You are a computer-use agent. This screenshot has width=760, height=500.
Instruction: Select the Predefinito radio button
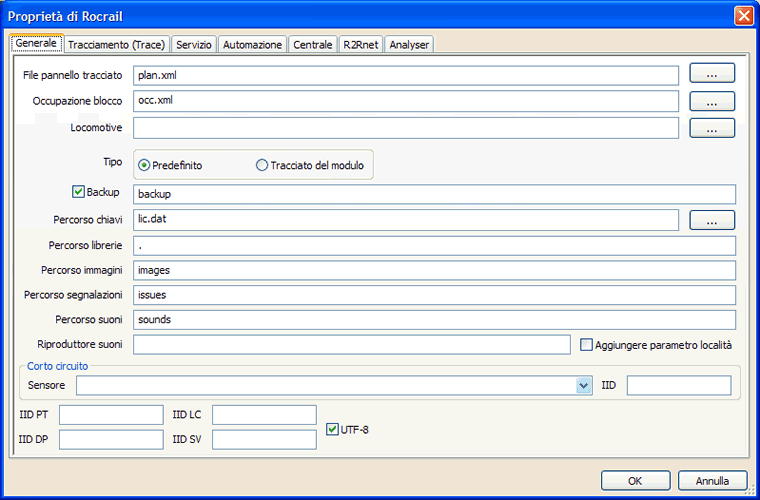[x=145, y=165]
